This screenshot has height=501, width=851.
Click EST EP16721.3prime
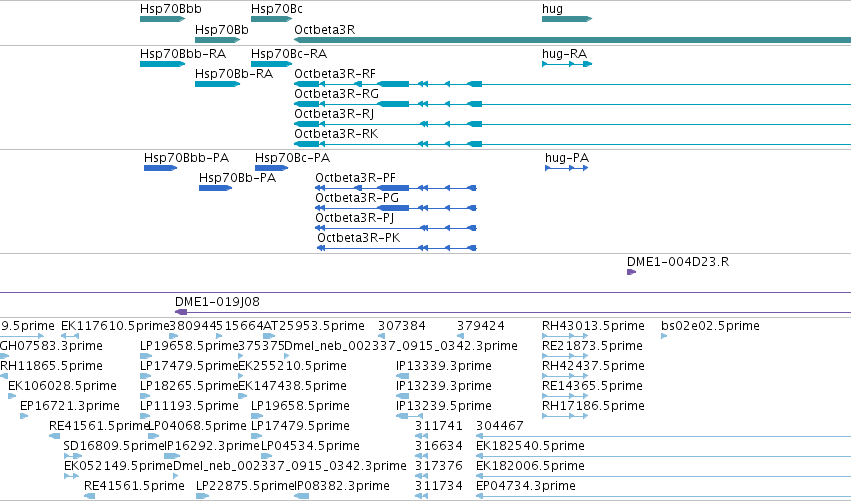click(69, 406)
